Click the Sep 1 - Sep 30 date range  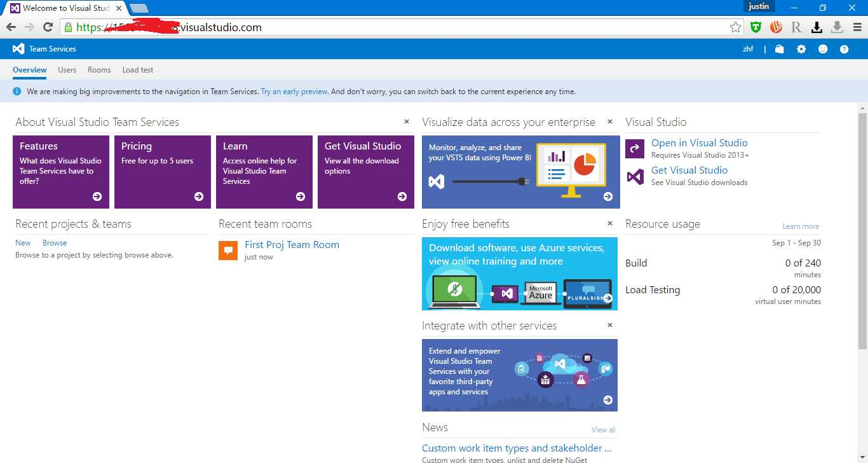(796, 243)
